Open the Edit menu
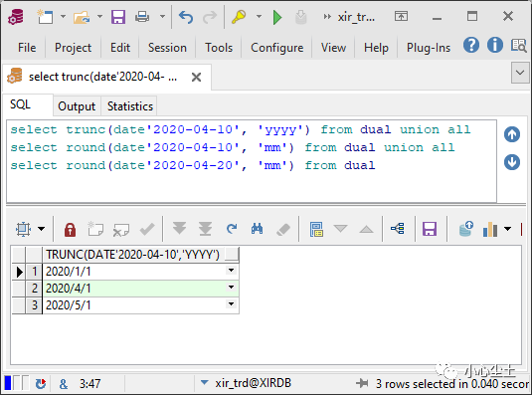Viewport: 532px width, 395px height. [120, 48]
